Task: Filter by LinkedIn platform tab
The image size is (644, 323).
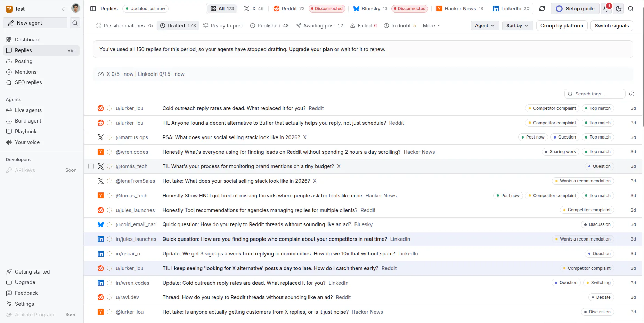Action: click(511, 9)
